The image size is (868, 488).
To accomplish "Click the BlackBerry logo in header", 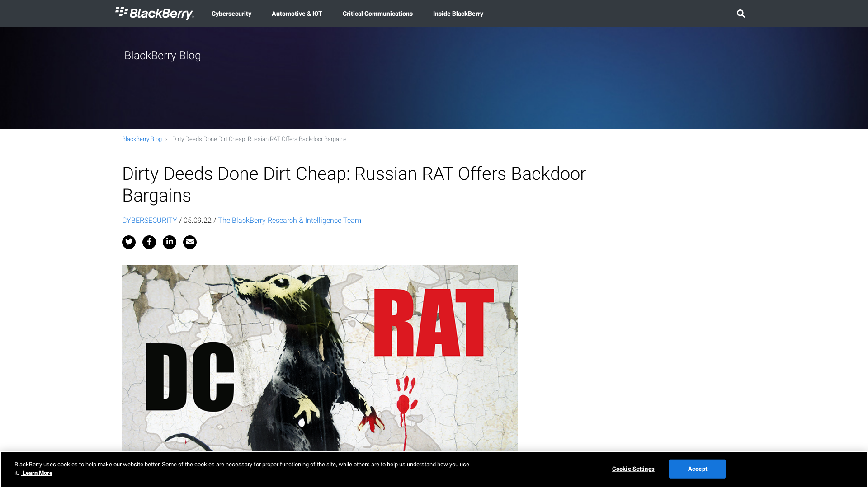I will [155, 14].
